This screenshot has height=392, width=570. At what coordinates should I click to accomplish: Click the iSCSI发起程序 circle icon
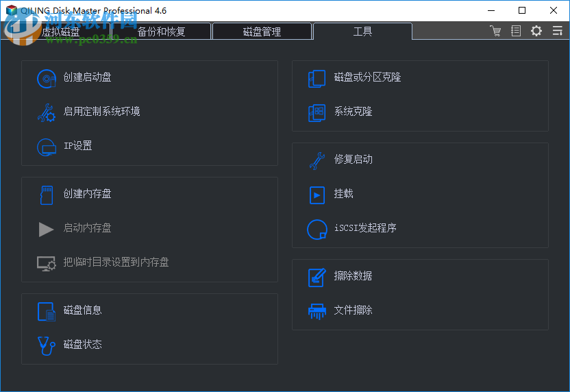317,229
